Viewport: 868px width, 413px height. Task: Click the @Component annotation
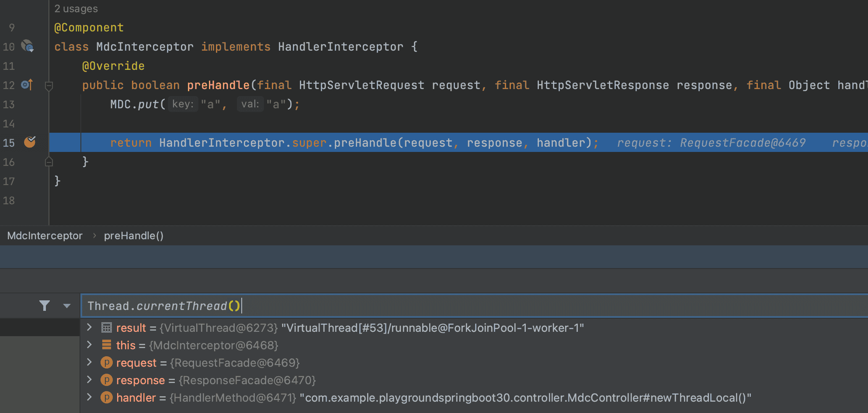point(89,28)
